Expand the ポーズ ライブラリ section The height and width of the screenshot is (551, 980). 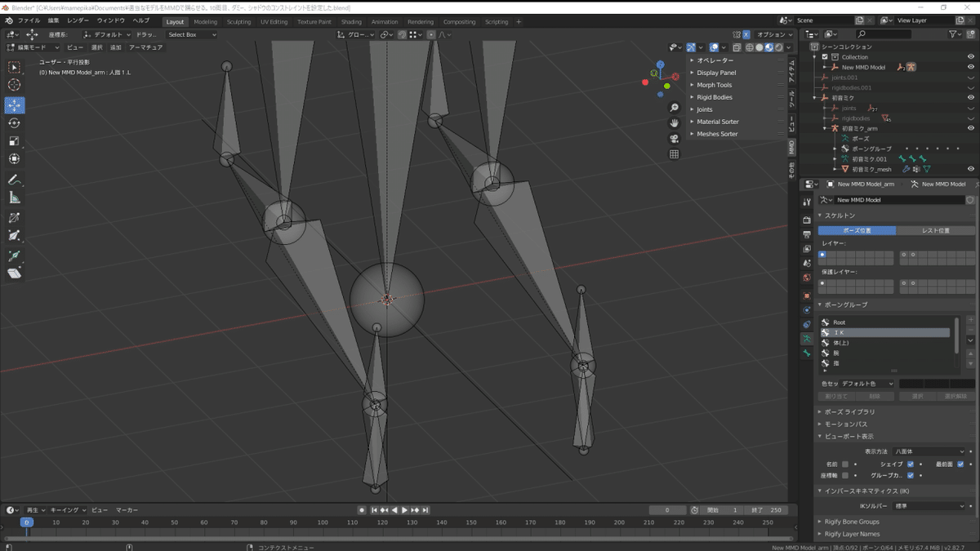849,412
